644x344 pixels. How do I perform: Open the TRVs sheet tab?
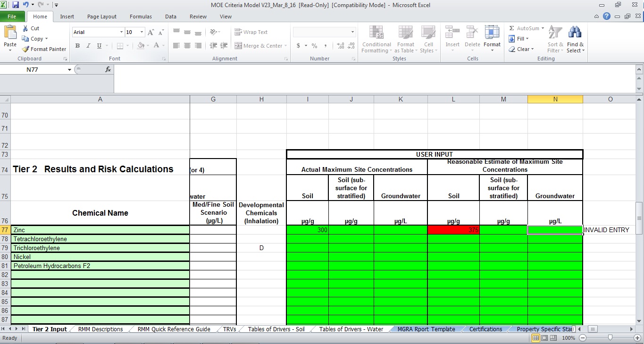tap(230, 329)
